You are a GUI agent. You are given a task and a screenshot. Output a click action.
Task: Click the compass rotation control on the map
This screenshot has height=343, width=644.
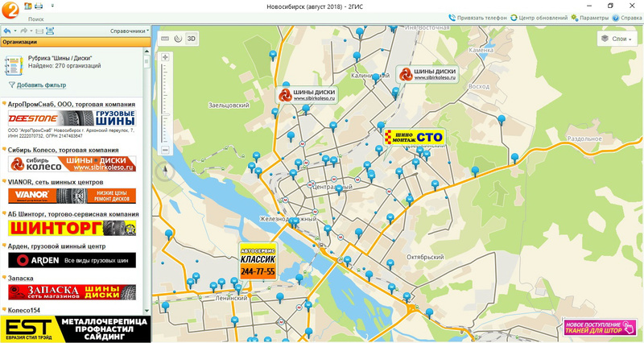pos(165,171)
